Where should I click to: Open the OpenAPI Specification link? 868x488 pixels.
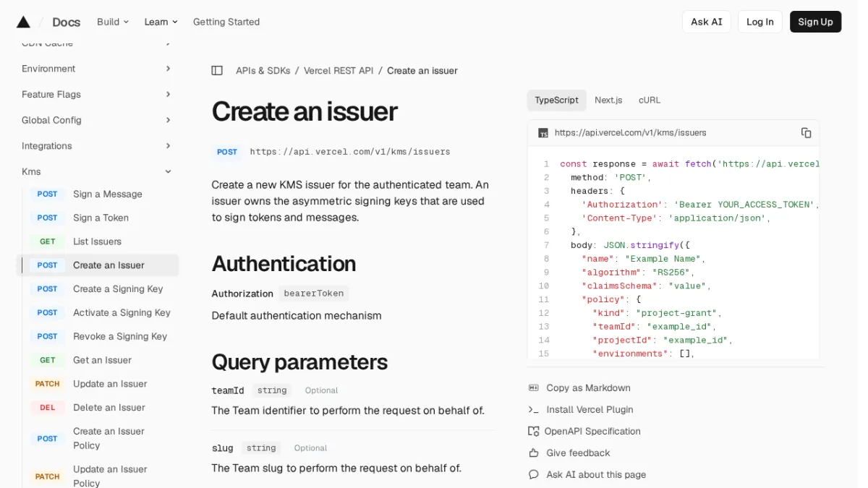coord(592,432)
